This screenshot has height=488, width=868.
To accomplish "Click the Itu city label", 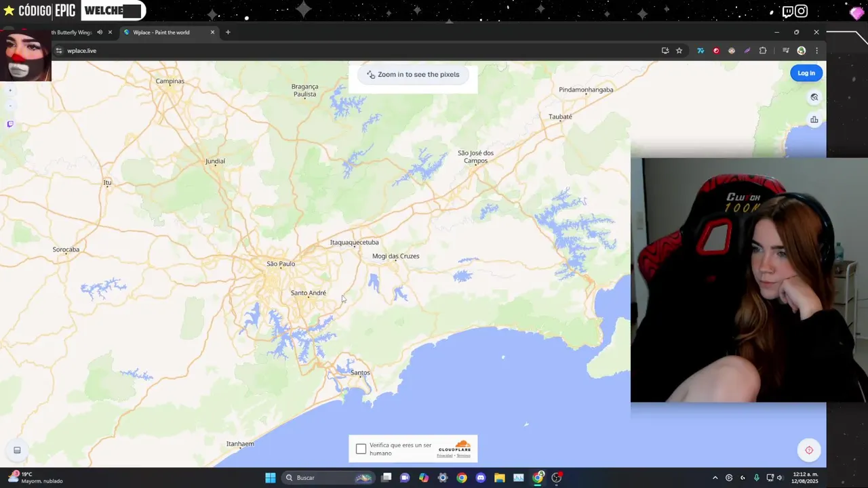I will coord(107,182).
